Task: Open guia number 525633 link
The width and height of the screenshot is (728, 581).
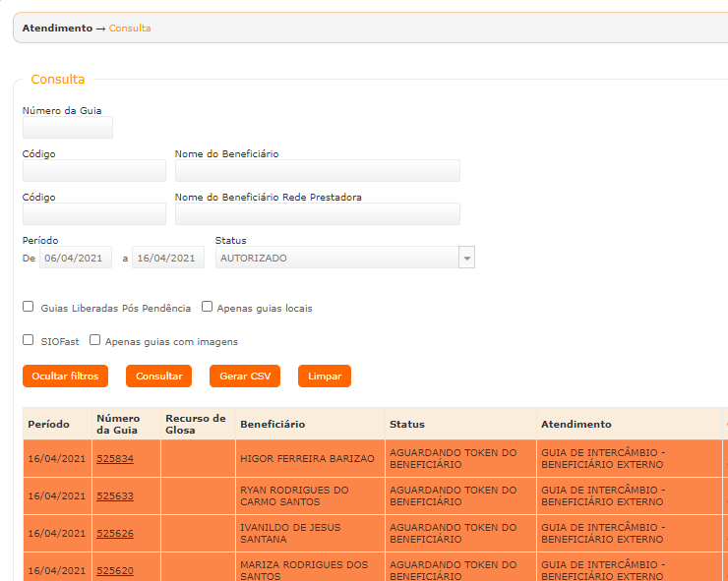Action: coord(115,496)
